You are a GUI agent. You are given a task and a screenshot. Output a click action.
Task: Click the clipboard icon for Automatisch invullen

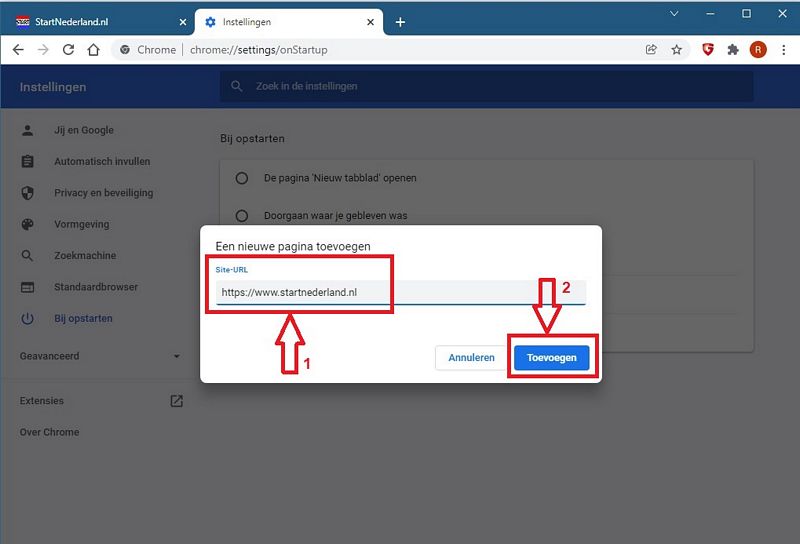28,161
